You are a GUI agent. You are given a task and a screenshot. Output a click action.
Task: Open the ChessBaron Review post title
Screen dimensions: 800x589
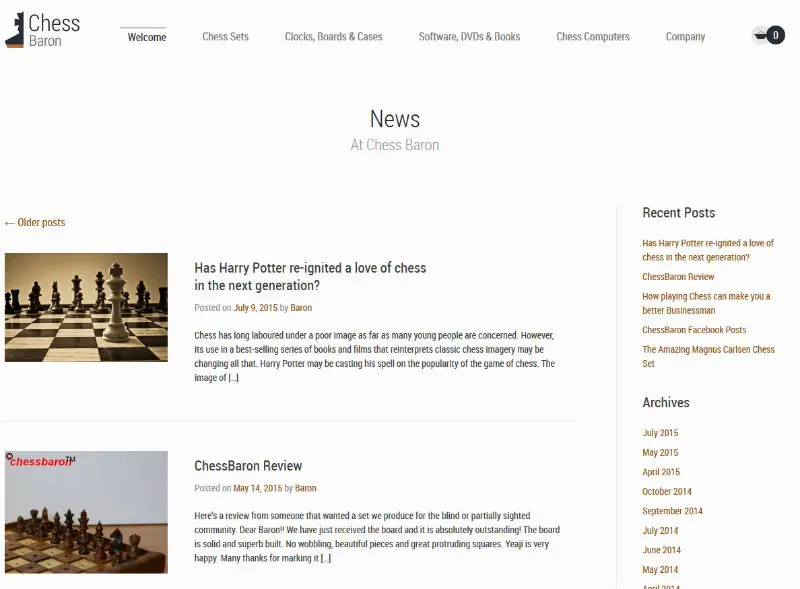coord(248,466)
